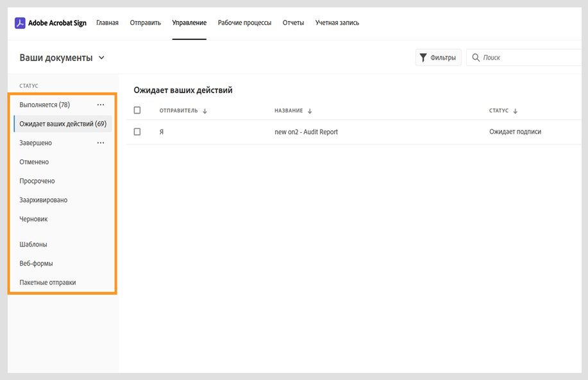This screenshot has width=588, height=380.
Task: Open the three-dot menu beside Выполняется
Action: coord(101,105)
